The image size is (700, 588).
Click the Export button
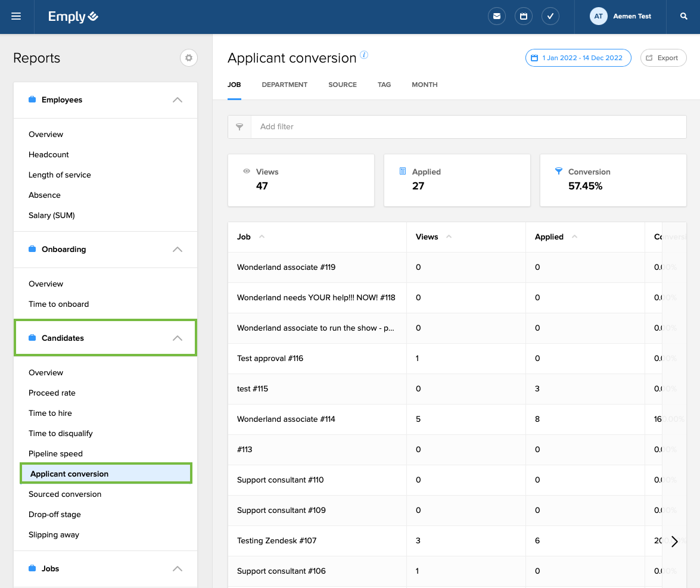point(663,58)
